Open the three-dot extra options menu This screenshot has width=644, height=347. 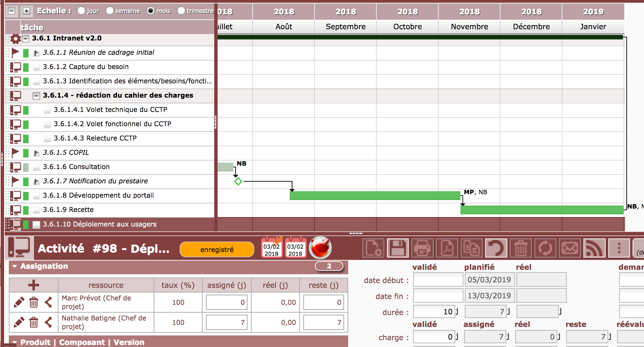click(x=619, y=248)
